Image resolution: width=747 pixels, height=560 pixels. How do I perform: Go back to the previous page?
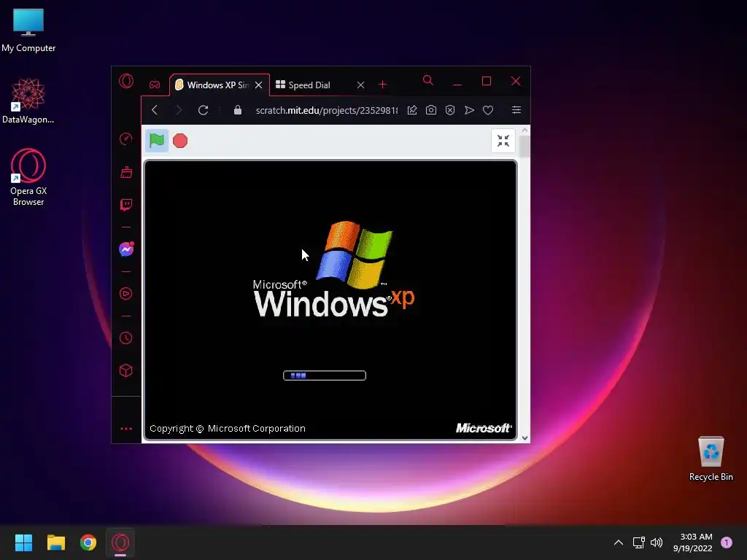pyautogui.click(x=155, y=110)
